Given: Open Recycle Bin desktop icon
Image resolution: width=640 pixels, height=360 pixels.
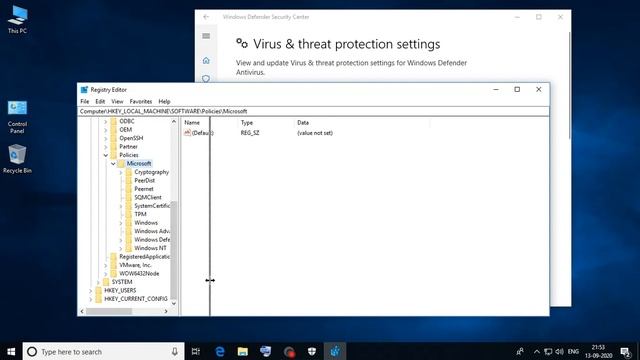Looking at the screenshot, I should [x=17, y=159].
